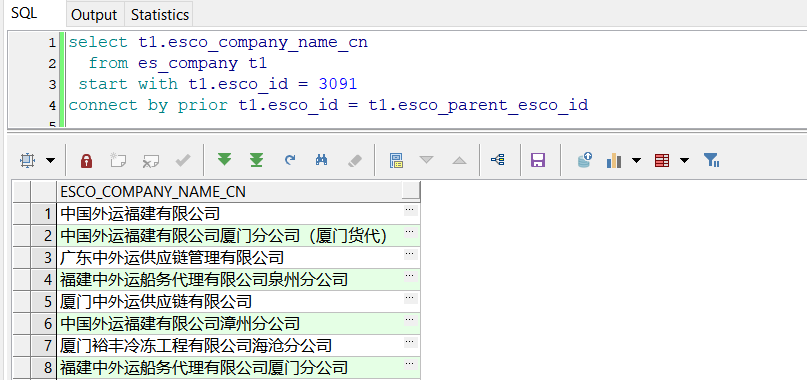Open ellipsis button for 漳州分公司 row
807x380 pixels.
click(410, 320)
